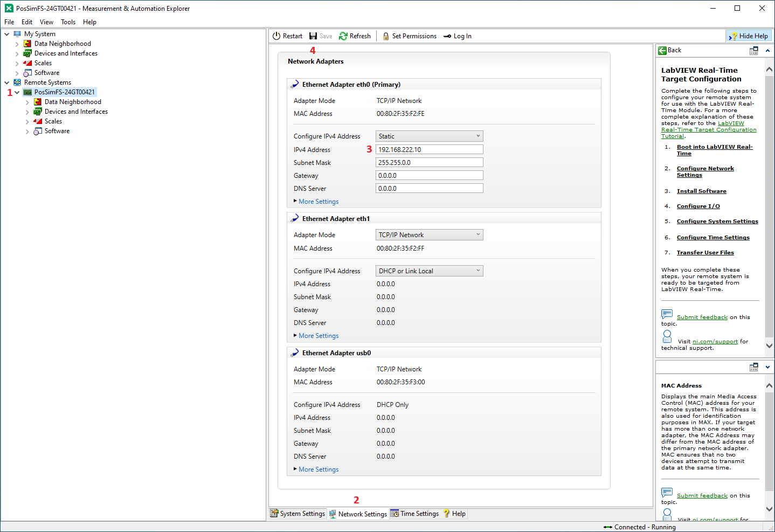Collapse the Remote Systems tree node

7,82
